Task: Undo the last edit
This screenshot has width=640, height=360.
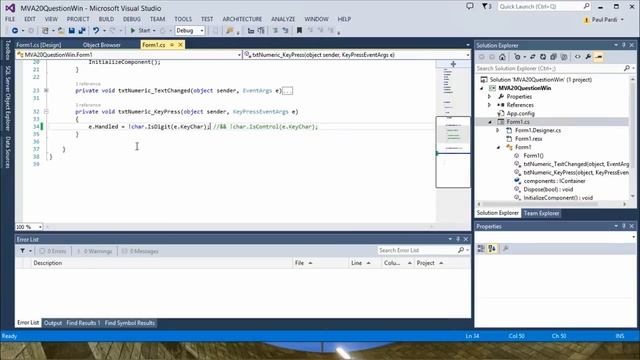Action: pyautogui.click(x=96, y=31)
